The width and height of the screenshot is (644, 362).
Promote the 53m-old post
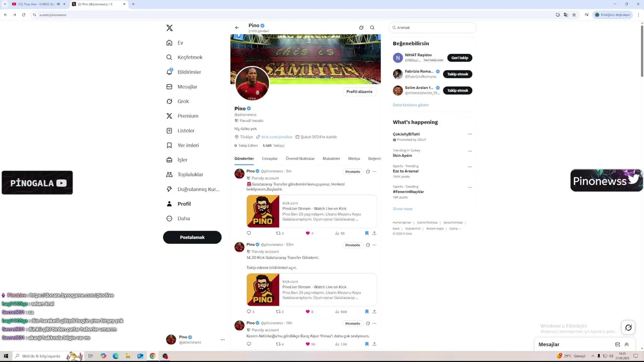pyautogui.click(x=353, y=245)
